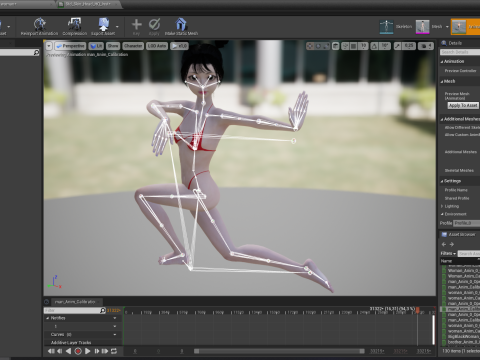The image size is (480, 360).
Task: Open the Lit view mode dropdown
Action: [96, 46]
